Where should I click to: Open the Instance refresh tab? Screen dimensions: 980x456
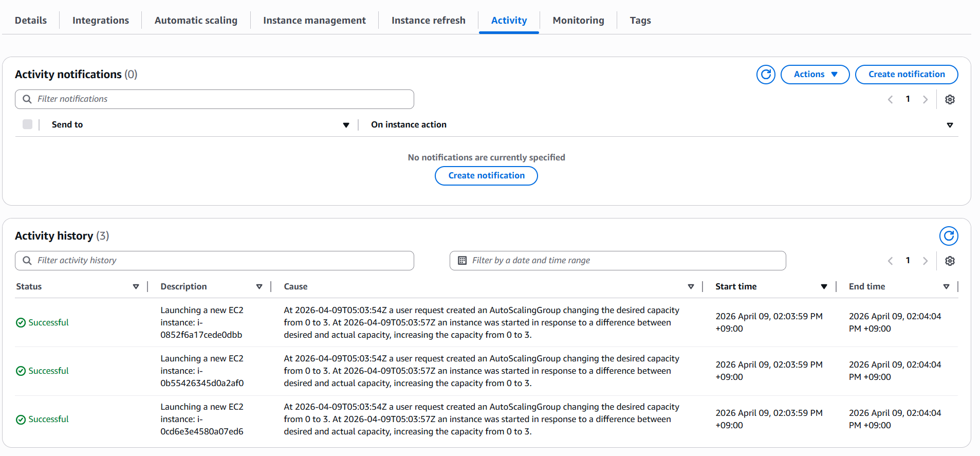428,21
